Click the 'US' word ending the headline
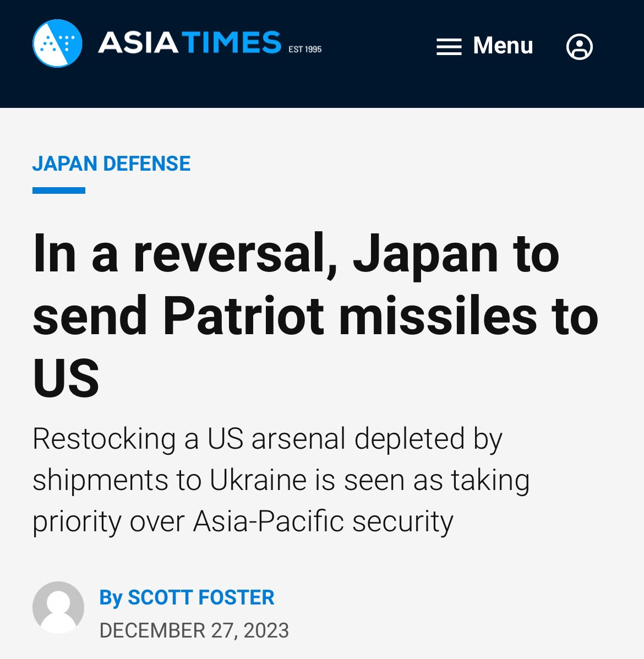The height and width of the screenshot is (659, 644). tap(66, 379)
